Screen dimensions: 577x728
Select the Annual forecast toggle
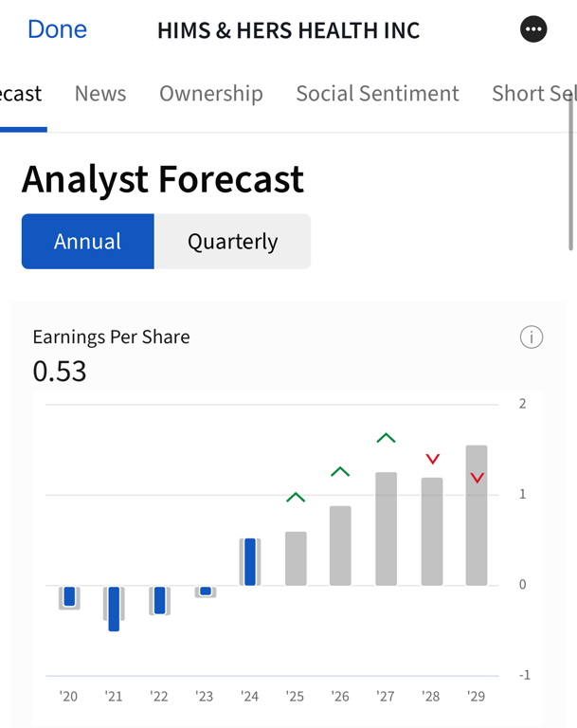click(x=87, y=242)
